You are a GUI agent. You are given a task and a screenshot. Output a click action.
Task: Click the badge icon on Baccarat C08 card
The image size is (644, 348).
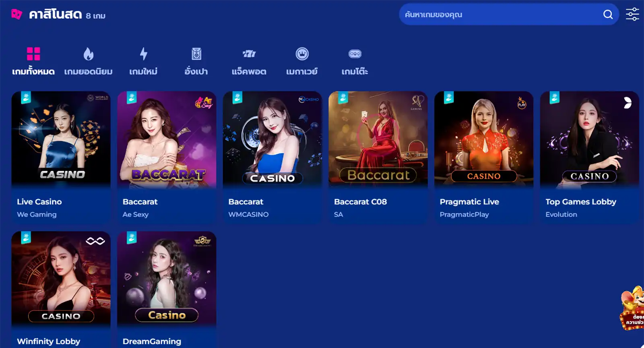343,97
